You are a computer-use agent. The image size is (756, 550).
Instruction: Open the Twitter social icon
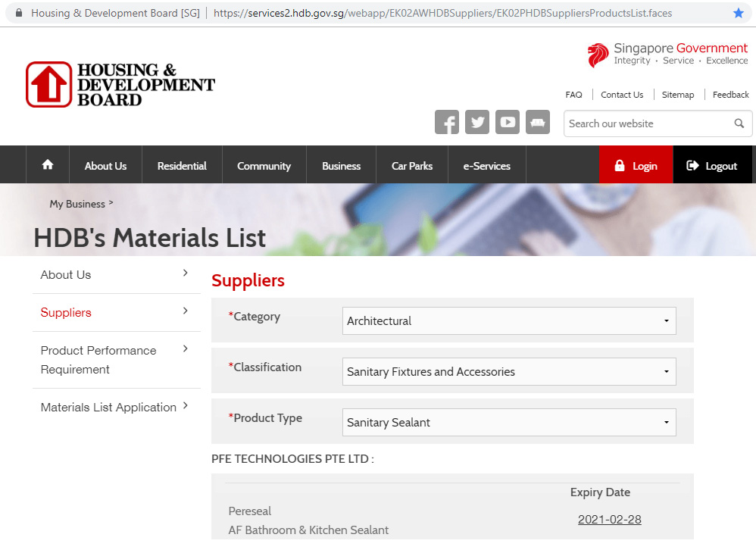477,122
